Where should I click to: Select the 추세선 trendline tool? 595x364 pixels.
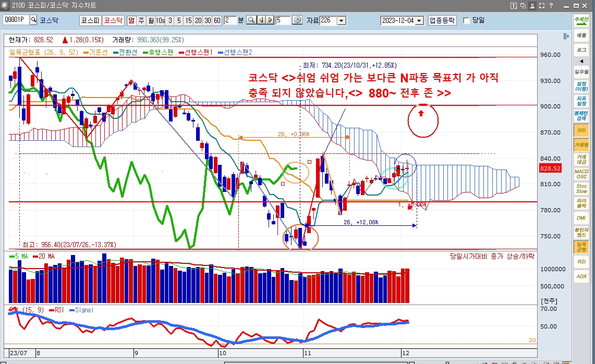(x=581, y=21)
